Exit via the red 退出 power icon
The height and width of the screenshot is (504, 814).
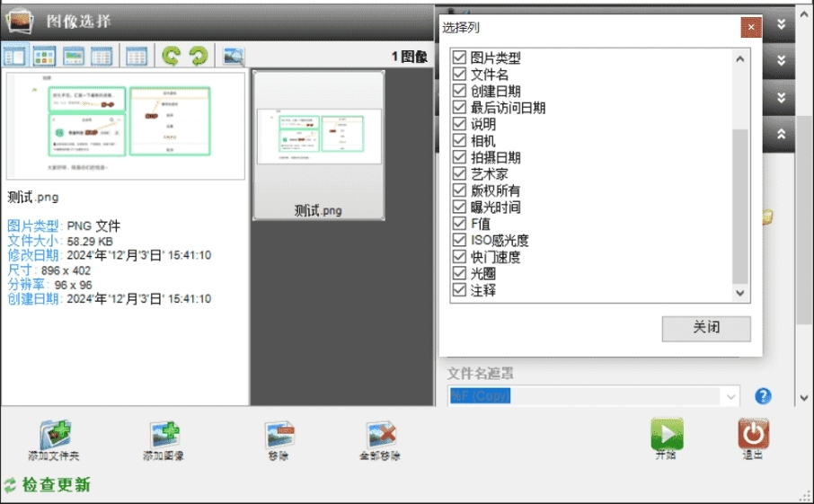click(x=753, y=433)
